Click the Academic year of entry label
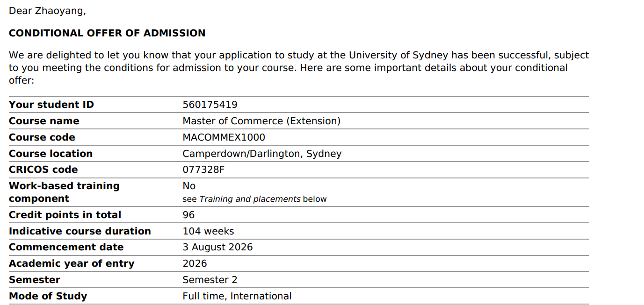The image size is (644, 305). tap(72, 263)
